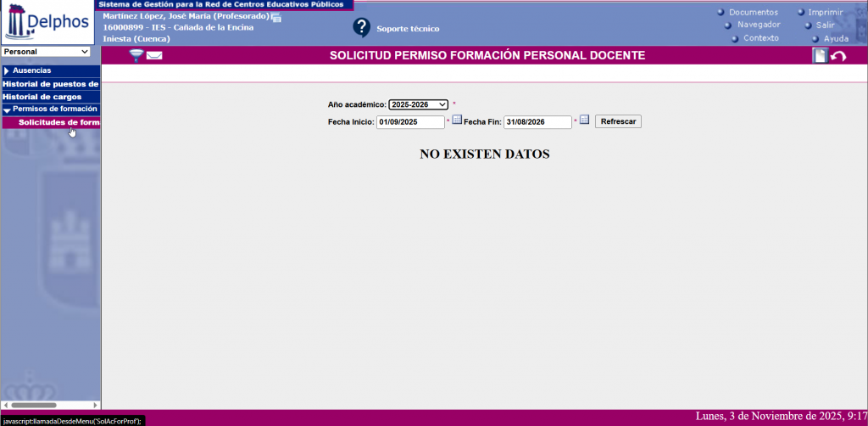Screen dimensions: 868x426
Task: Click the new request document icon
Action: click(x=820, y=56)
